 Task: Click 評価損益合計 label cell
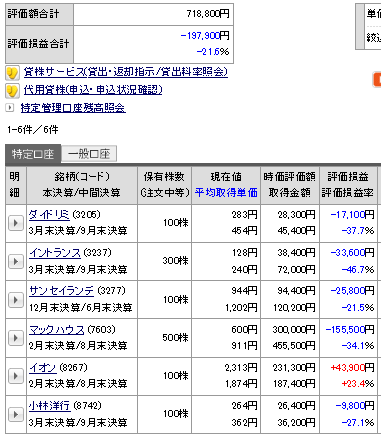[39, 44]
